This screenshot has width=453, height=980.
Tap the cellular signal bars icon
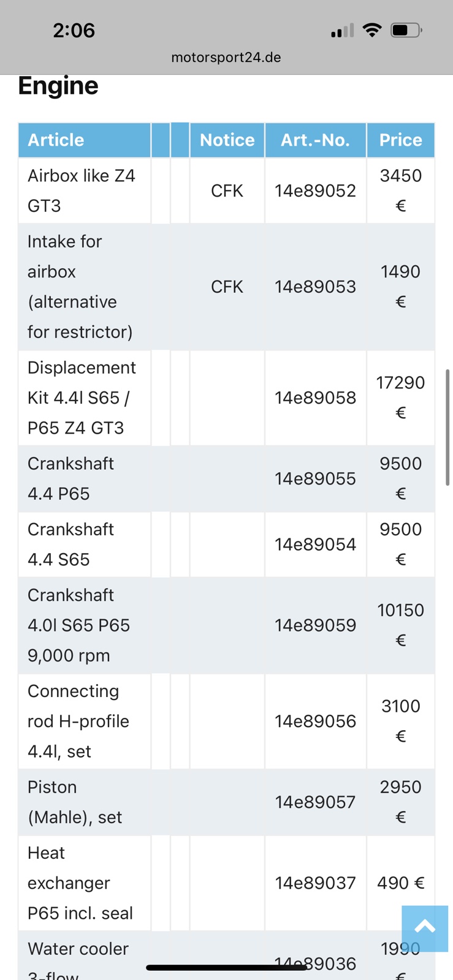coord(342,30)
